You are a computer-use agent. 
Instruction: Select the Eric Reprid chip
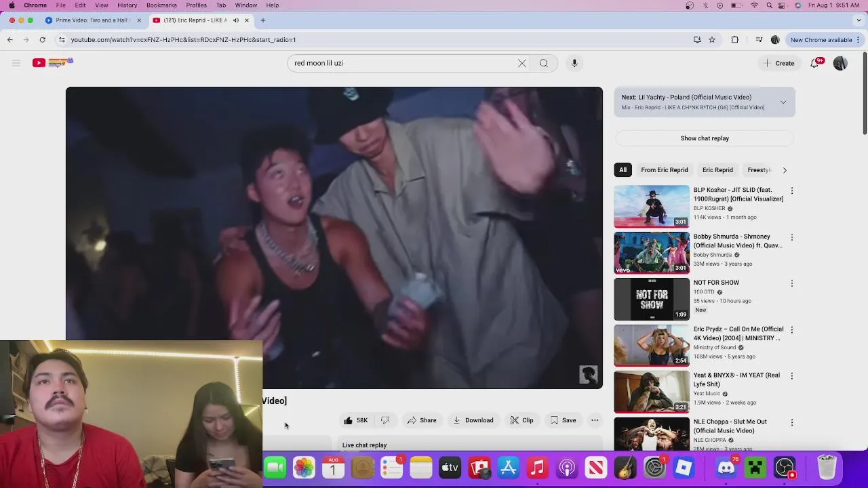[x=717, y=170]
